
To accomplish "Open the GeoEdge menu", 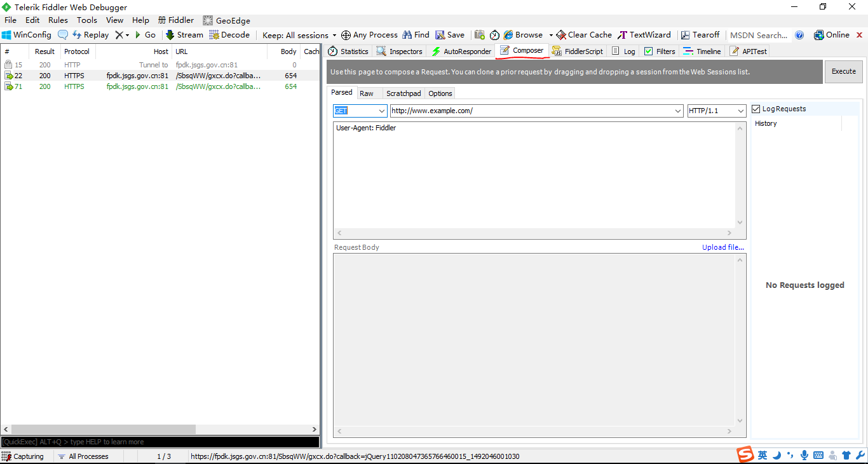I will [227, 20].
